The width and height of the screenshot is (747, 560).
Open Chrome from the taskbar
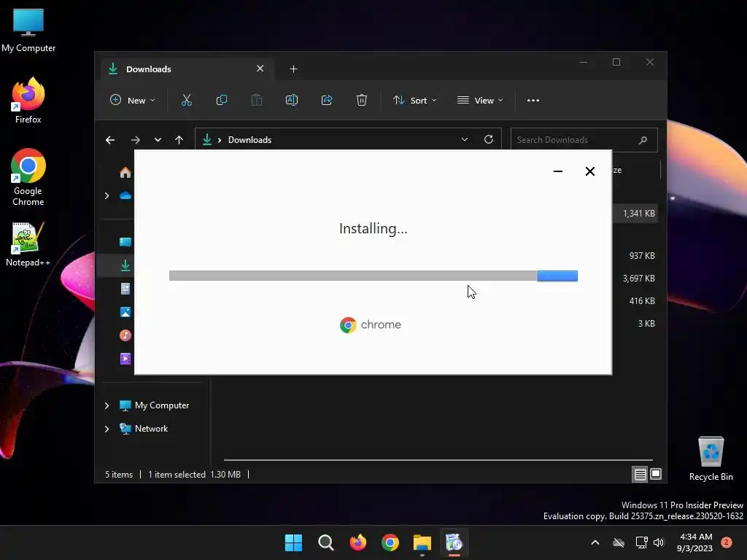390,542
